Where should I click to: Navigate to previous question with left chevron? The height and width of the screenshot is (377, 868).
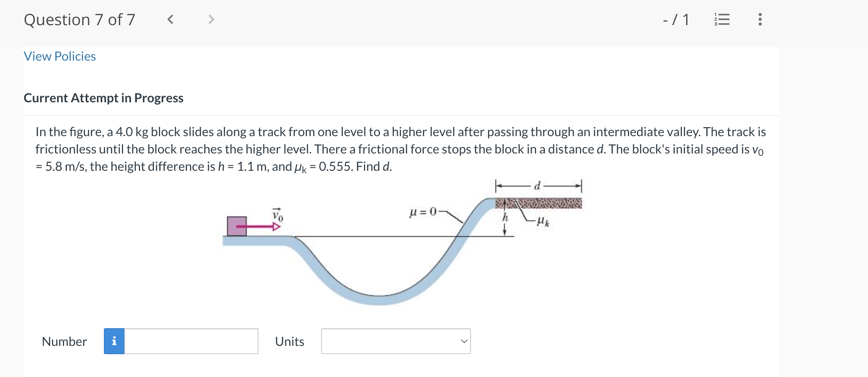(x=170, y=20)
